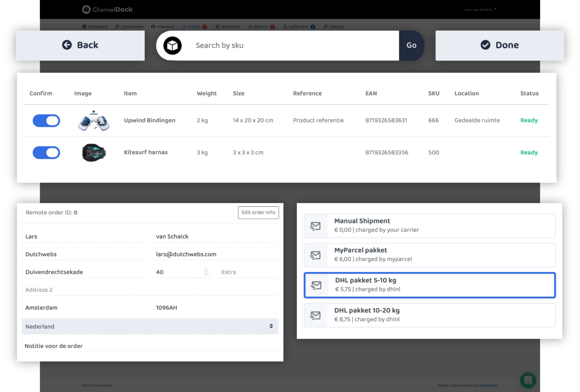The image size is (580, 392).
Task: Click the first name field Lars
Action: tap(85, 237)
